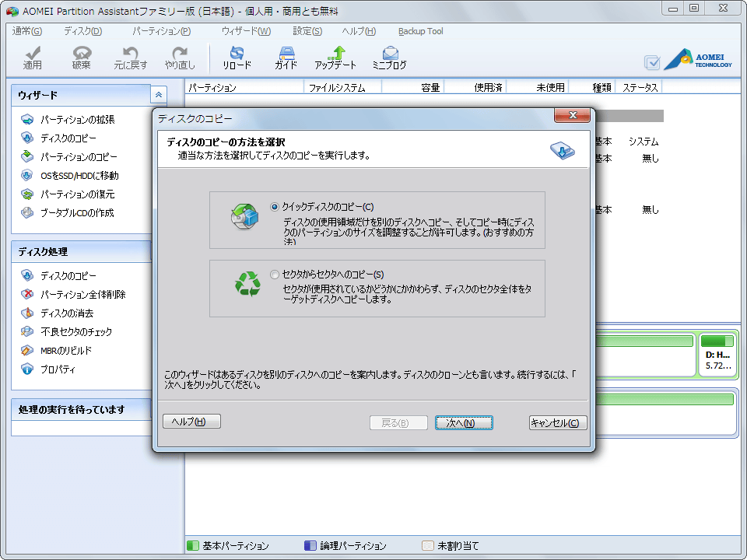Close the ディスクのコピー dialog
Screen dimensions: 747x560
point(572,115)
